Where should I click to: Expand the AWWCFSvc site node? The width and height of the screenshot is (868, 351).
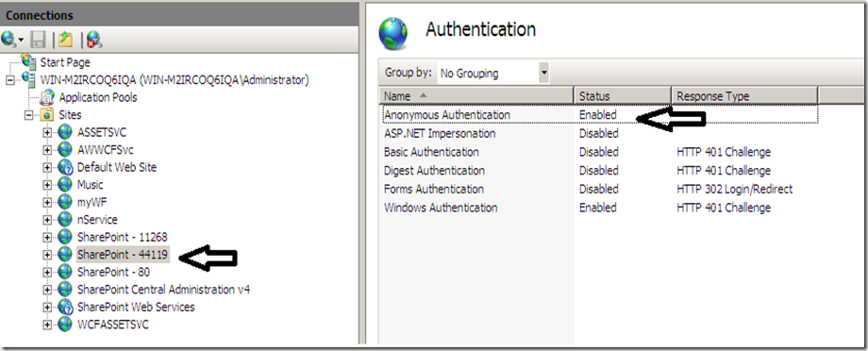tap(47, 150)
